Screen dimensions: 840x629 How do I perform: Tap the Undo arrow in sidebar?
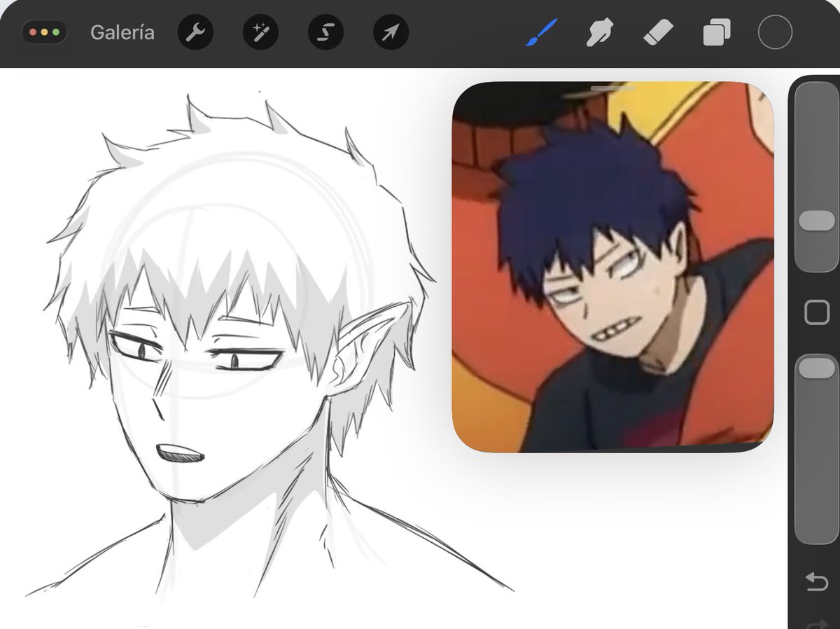[x=816, y=582]
